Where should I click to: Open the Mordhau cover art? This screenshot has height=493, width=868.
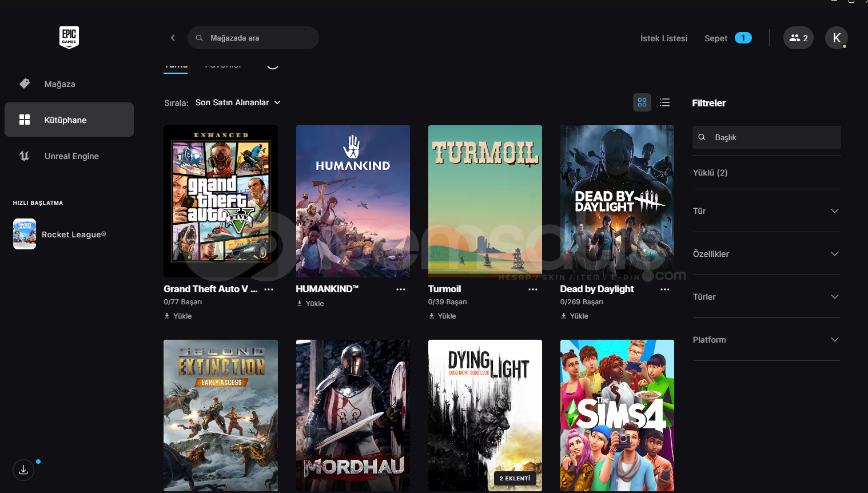coord(353,416)
